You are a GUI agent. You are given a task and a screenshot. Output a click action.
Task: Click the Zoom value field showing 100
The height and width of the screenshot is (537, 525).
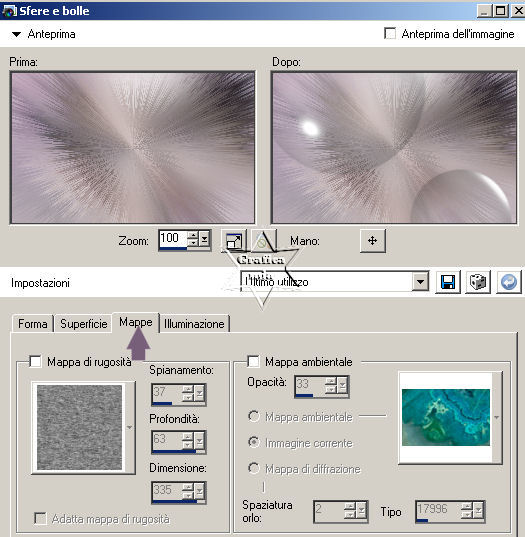pos(173,238)
